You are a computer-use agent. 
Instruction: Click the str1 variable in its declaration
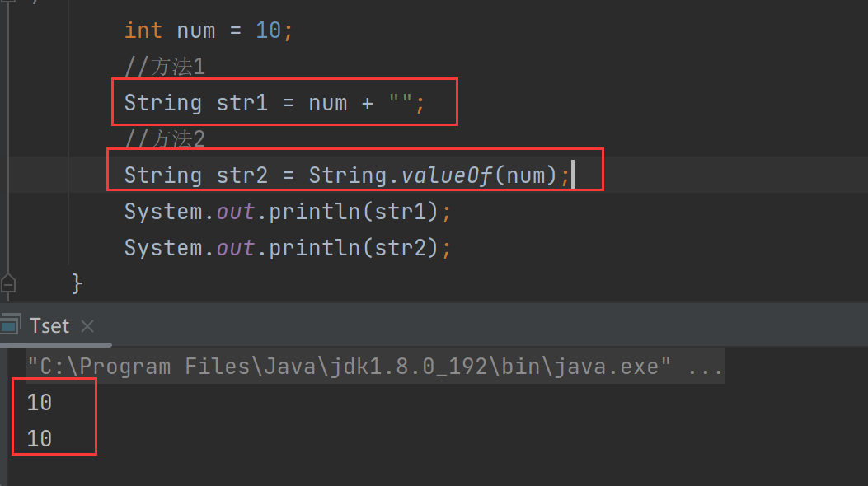coord(242,103)
